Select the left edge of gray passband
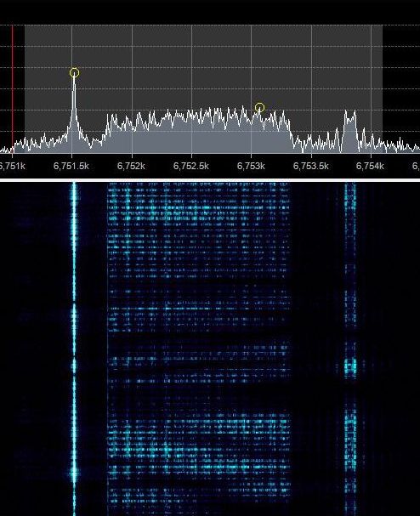The image size is (420, 516). (25, 89)
